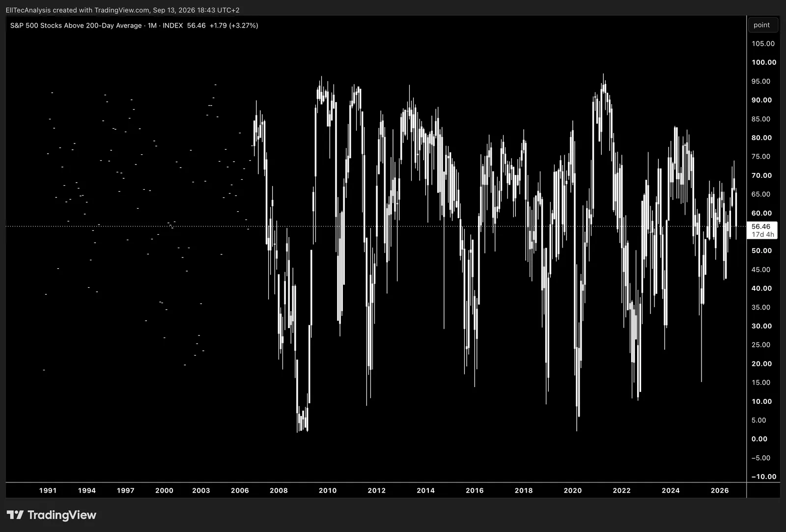The image size is (786, 532).
Task: Click the 105.00 price axis label
Action: 763,44
